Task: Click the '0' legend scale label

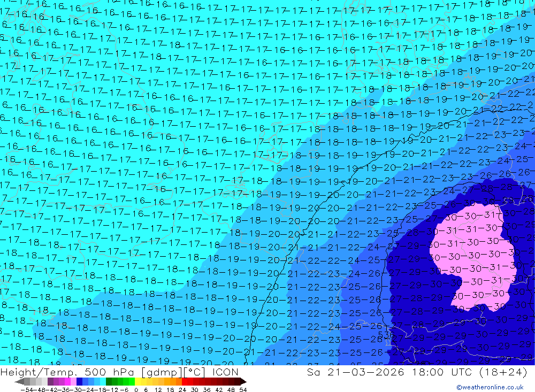Action: pos(136,390)
